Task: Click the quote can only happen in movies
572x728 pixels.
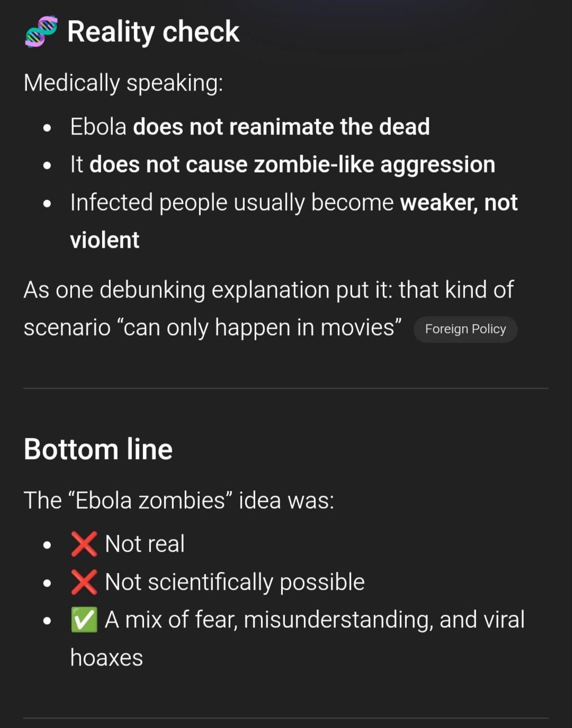Action: click(262, 328)
